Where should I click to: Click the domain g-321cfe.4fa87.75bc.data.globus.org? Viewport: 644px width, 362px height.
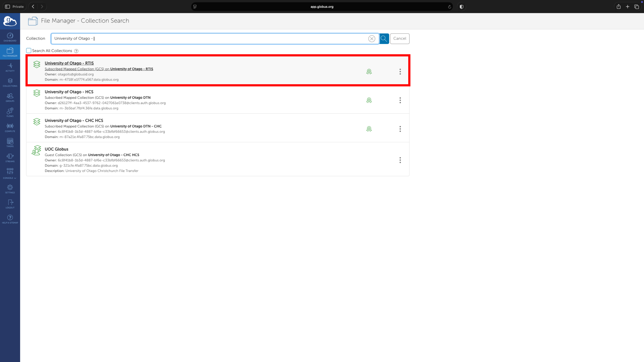(88, 166)
